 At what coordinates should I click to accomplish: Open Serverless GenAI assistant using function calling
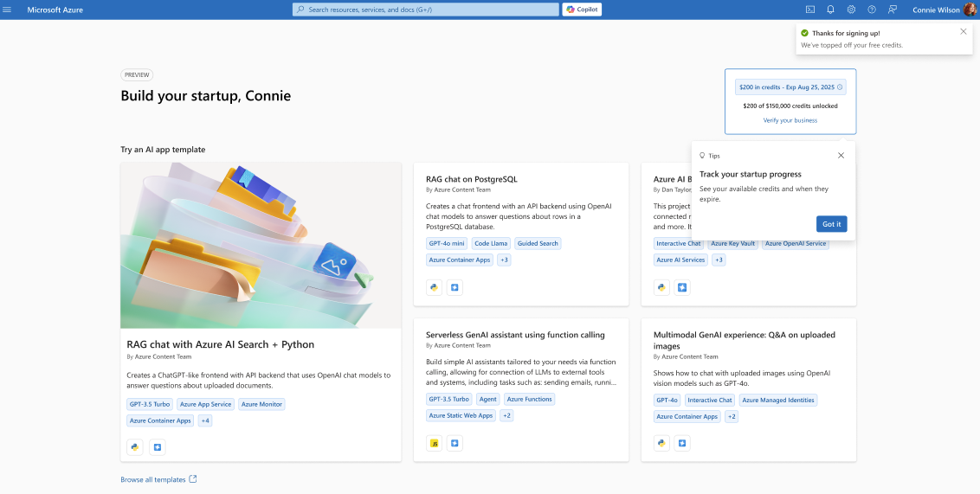pos(515,335)
